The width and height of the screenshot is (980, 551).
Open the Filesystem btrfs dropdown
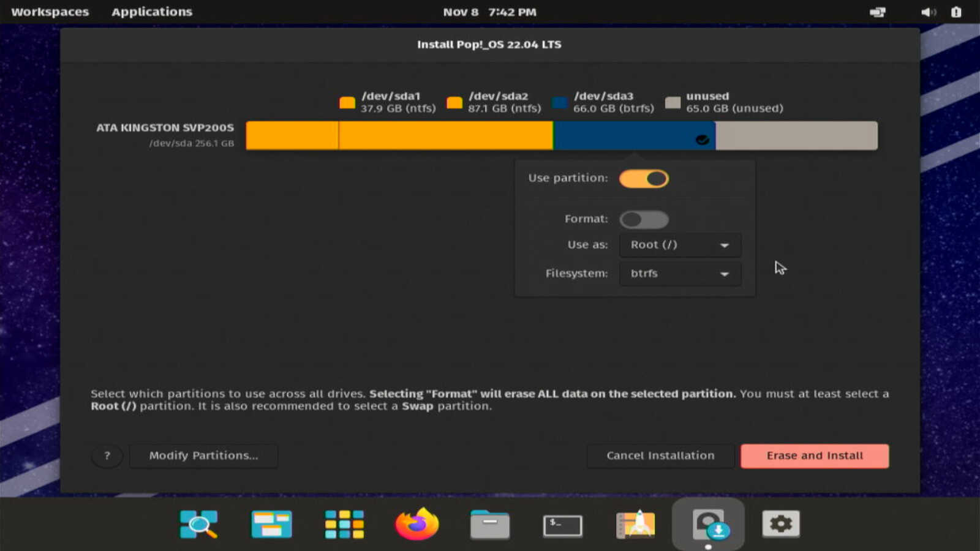pyautogui.click(x=680, y=274)
